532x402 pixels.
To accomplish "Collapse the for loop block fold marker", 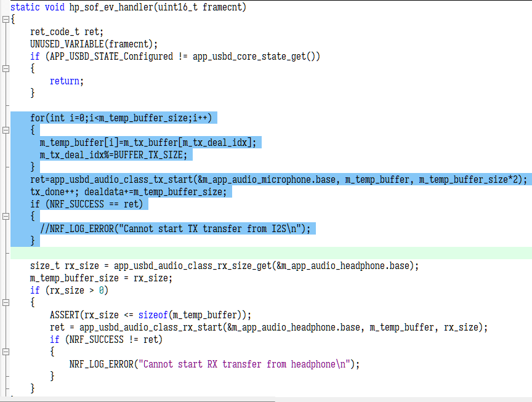I will (x=6, y=131).
